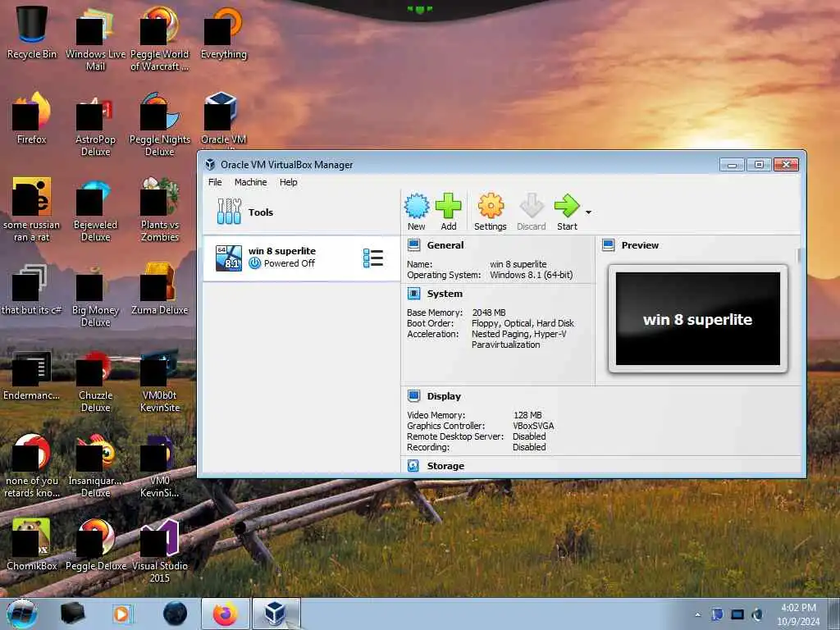Click the win 8 superlite preview thumbnail
The width and height of the screenshot is (840, 630).
697,319
